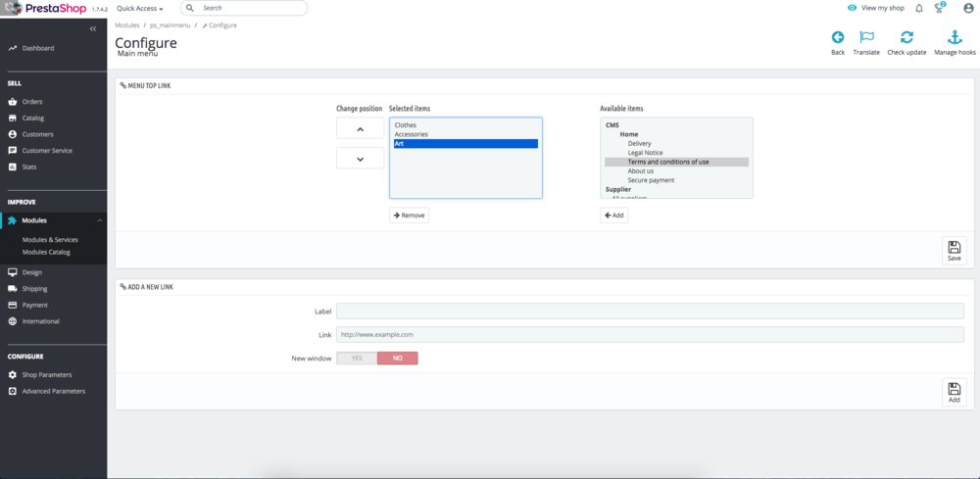Open Customer Service in sidebar
This screenshot has height=479, width=980.
(47, 151)
